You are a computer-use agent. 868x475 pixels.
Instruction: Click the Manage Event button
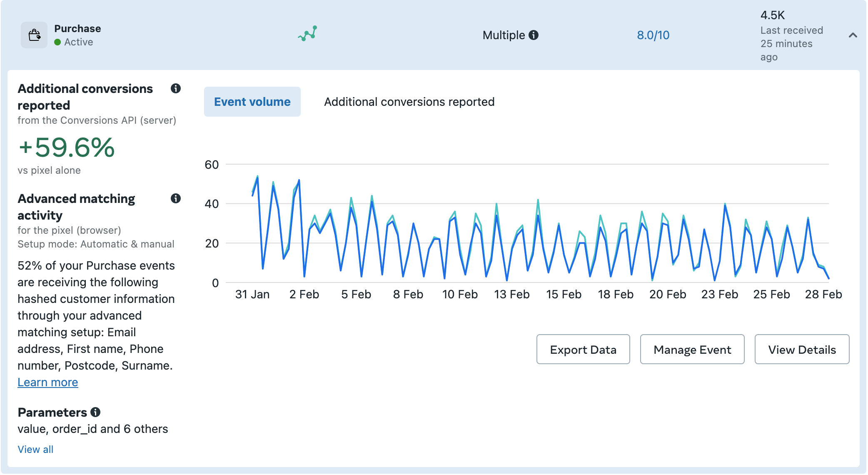[692, 349]
